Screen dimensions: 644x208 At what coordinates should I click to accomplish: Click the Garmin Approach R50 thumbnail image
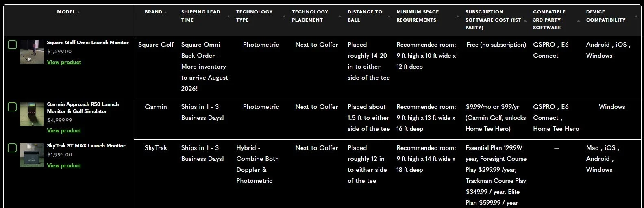[32, 114]
